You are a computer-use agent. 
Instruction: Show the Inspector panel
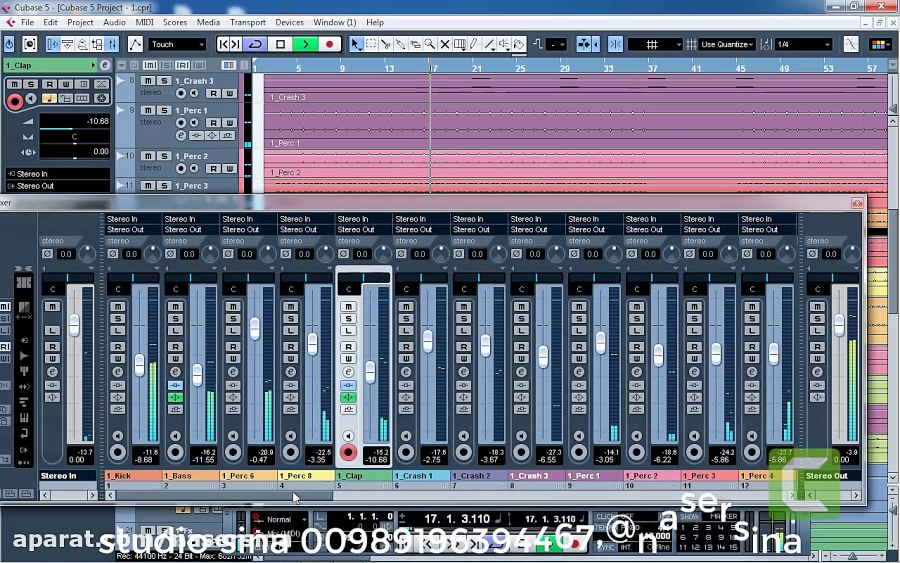[52, 44]
